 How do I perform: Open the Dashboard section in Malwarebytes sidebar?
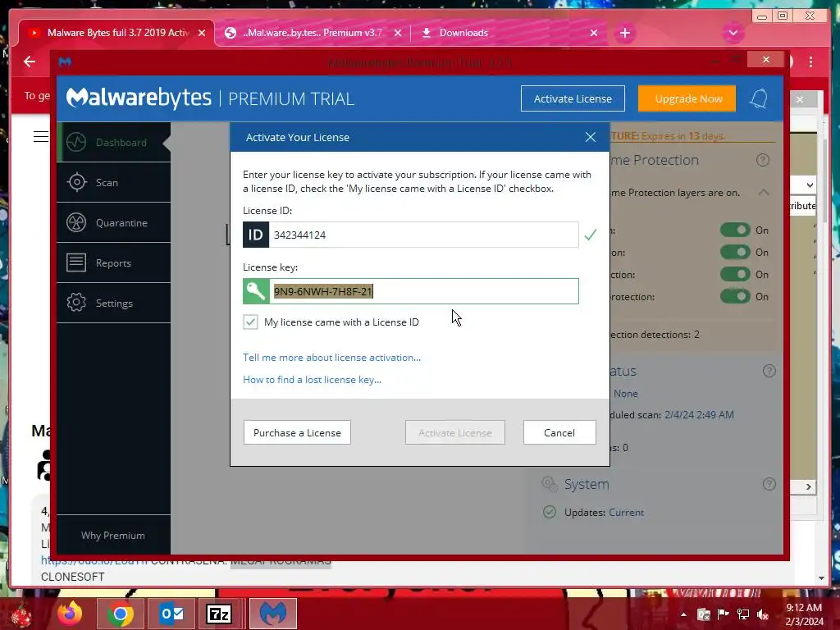point(113,143)
